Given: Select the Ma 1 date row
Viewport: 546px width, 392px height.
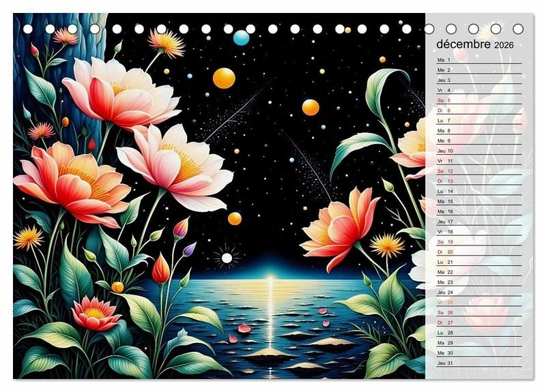Looking at the screenshot, I should pyautogui.click(x=479, y=60).
